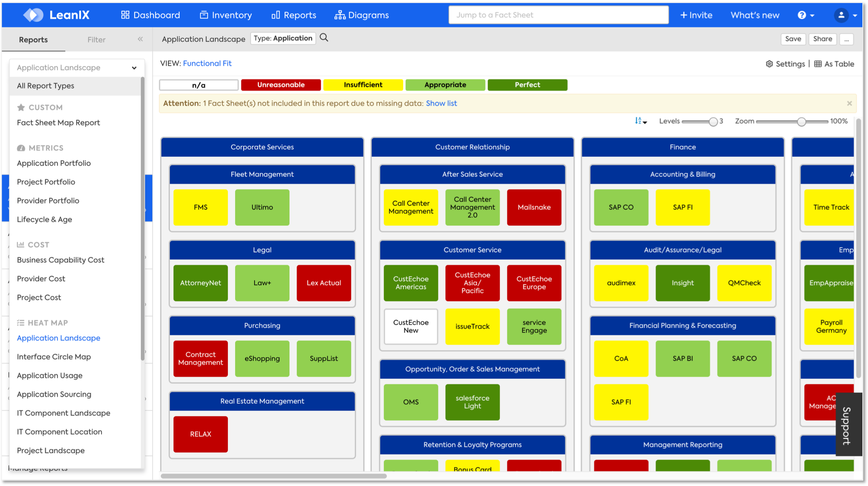Viewport: 868px width, 486px height.
Task: Open Settings gear icon in report
Action: point(769,64)
